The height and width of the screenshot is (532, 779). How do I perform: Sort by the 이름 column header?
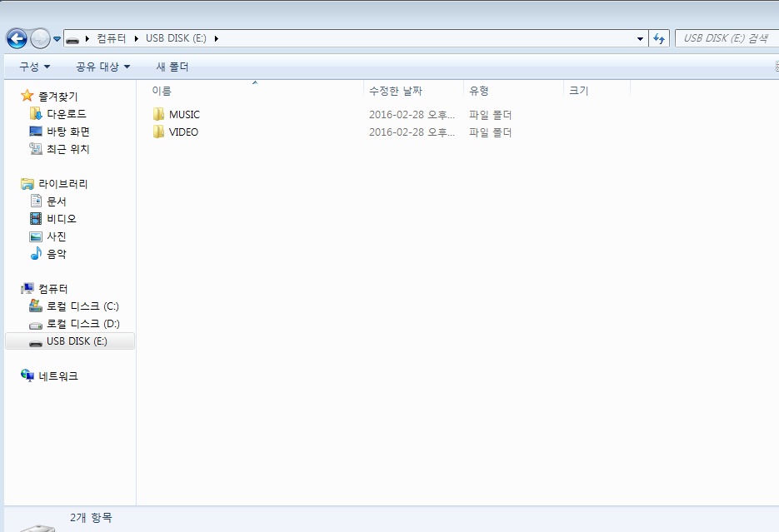coord(162,91)
